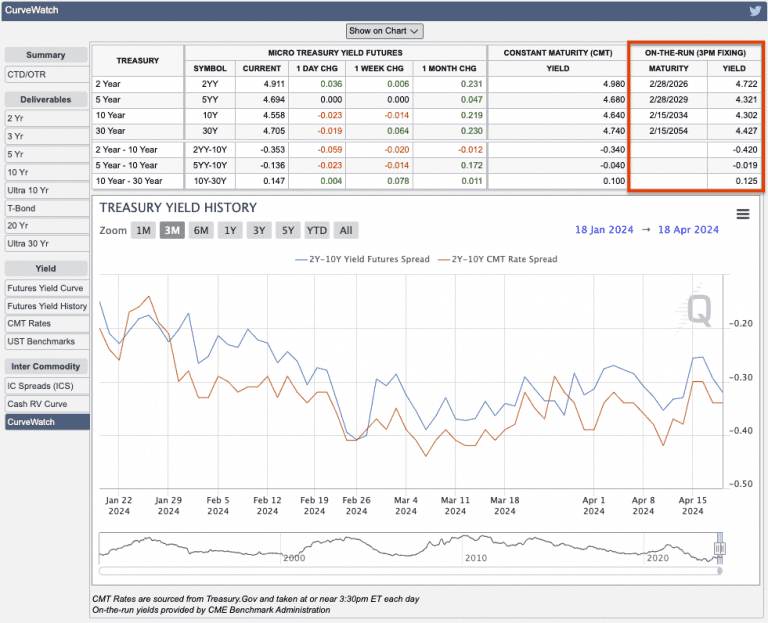Set the chart zoom to 6M
Screen dimensions: 768x623
click(x=201, y=230)
